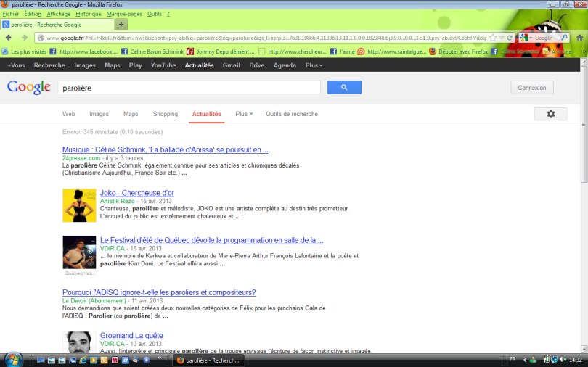The image size is (588, 367).
Task: Click the Festival d'été de Québec thumbnail
Action: click(78, 252)
